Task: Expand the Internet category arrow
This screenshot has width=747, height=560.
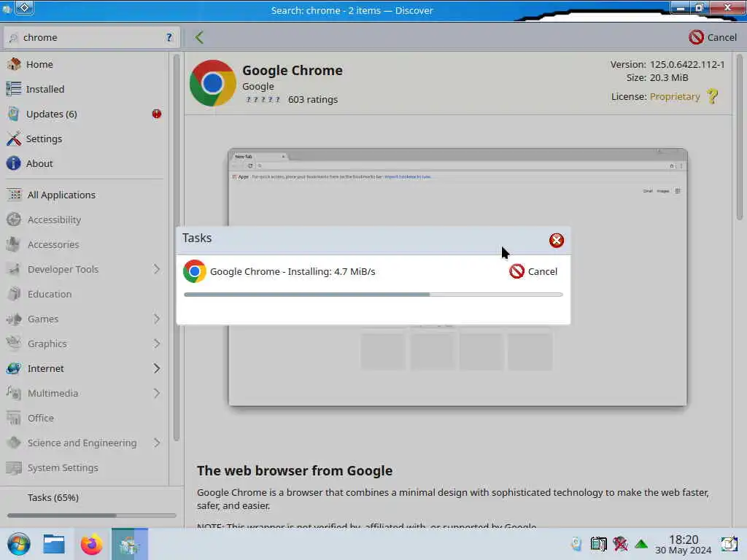Action: coord(156,368)
